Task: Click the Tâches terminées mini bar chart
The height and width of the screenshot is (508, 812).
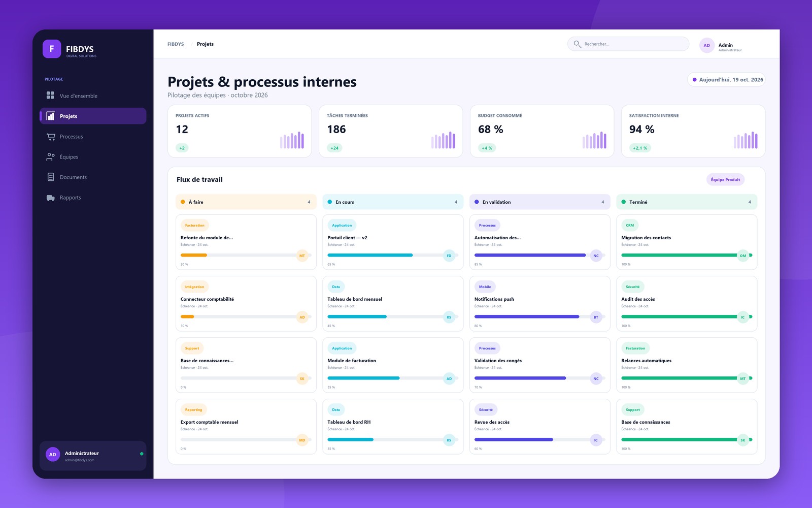Action: (x=443, y=140)
